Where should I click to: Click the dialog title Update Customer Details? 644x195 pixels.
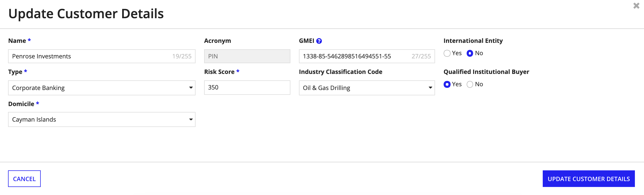(x=86, y=14)
